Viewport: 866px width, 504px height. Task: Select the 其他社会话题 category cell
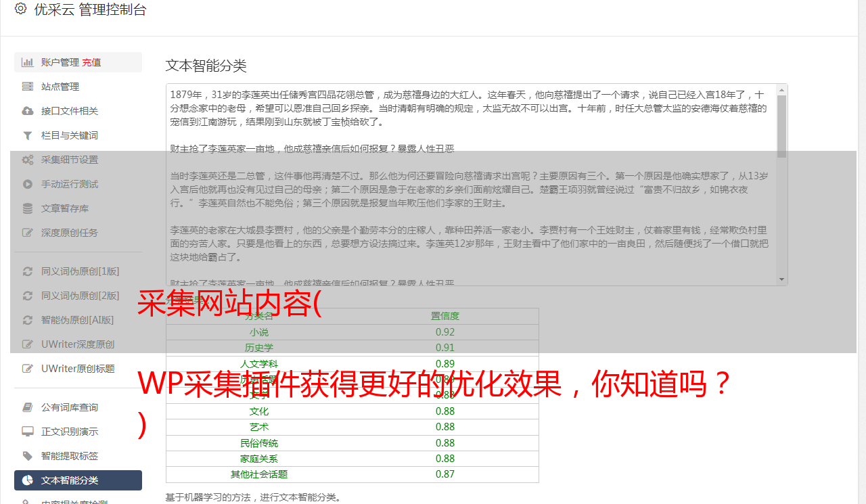click(x=259, y=474)
